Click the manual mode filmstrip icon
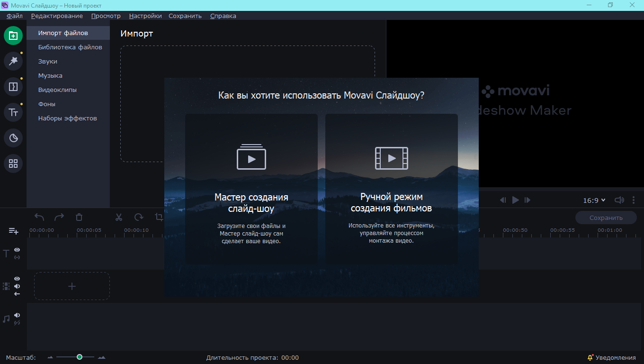The width and height of the screenshot is (644, 364). (392, 158)
